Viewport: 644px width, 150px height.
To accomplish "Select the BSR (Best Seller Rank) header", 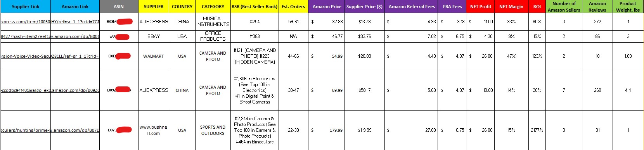I will [x=254, y=7].
